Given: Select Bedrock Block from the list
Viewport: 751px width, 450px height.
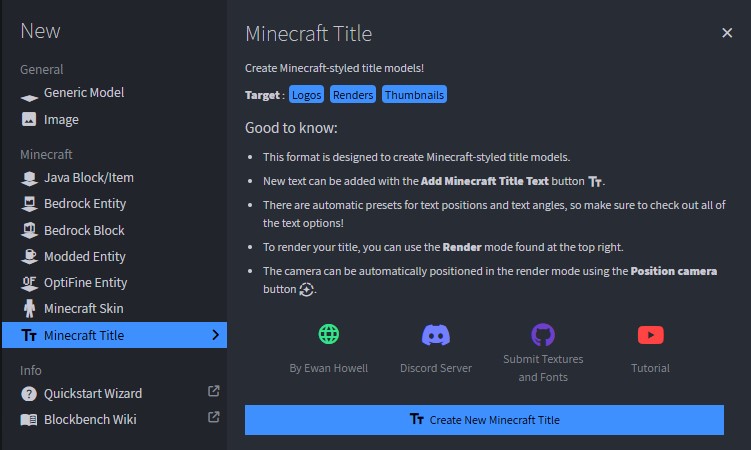Looking at the screenshot, I should coord(84,230).
